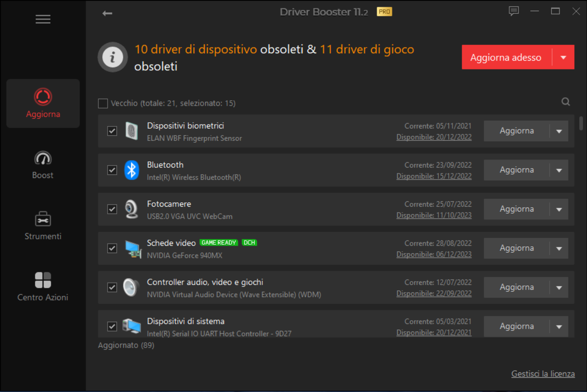The image size is (587, 392).
Task: Open the Centro Azioni sidebar section
Action: coord(43,287)
